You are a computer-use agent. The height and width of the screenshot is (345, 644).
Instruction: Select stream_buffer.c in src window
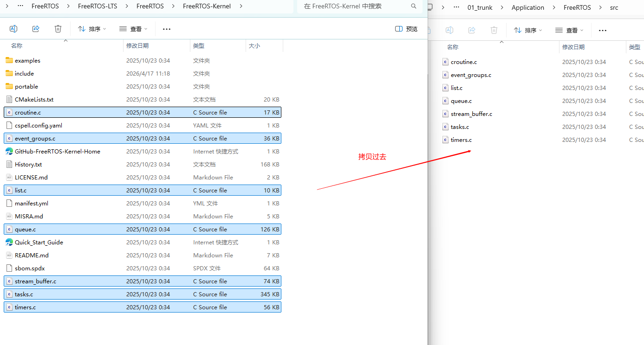click(x=471, y=114)
